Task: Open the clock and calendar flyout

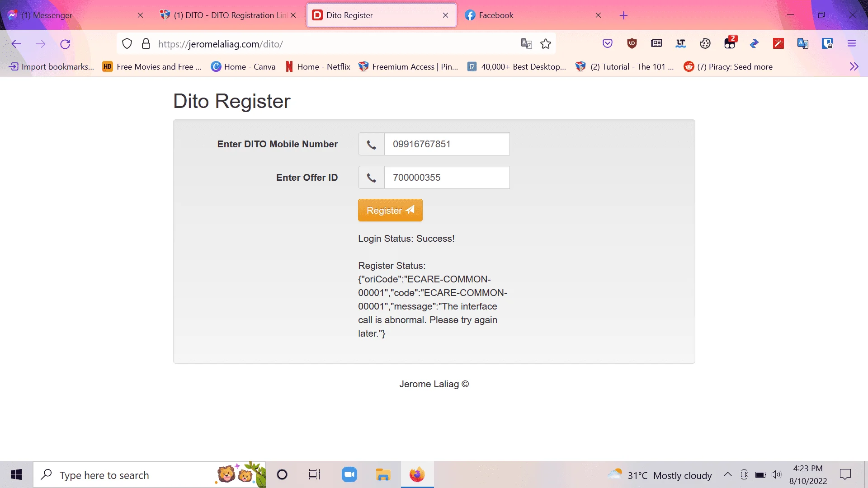Action: [808, 475]
